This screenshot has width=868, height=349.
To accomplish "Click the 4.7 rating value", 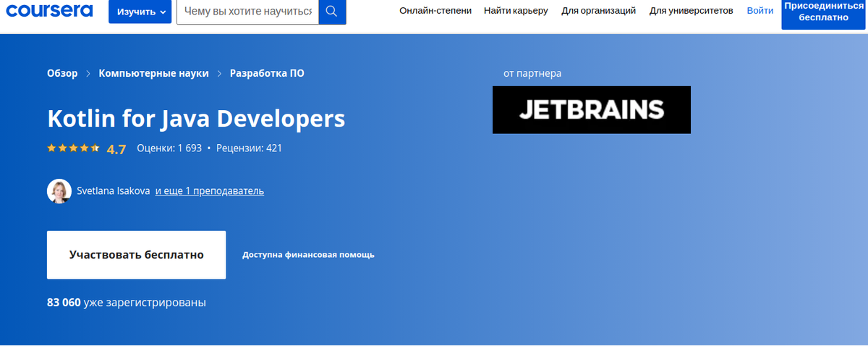I will click(x=116, y=149).
